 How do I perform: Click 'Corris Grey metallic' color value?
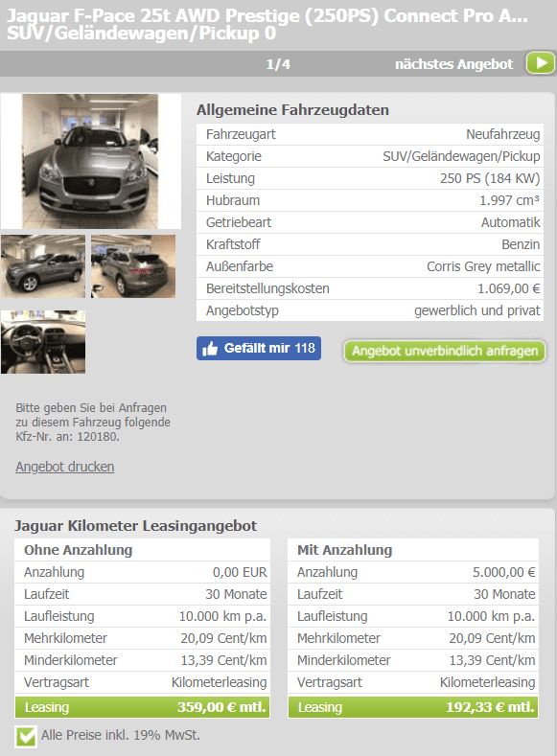[x=483, y=266]
